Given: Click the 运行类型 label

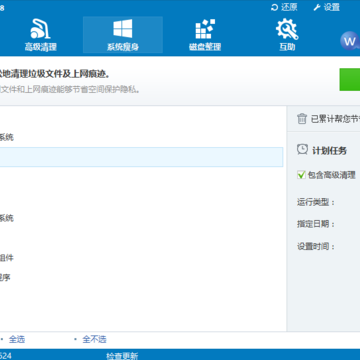Looking at the screenshot, I should coord(316,202).
